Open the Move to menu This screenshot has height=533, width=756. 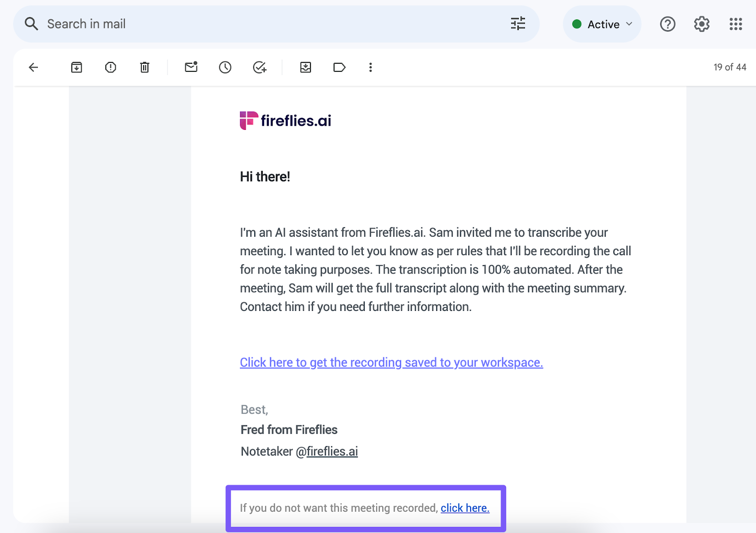click(x=306, y=68)
